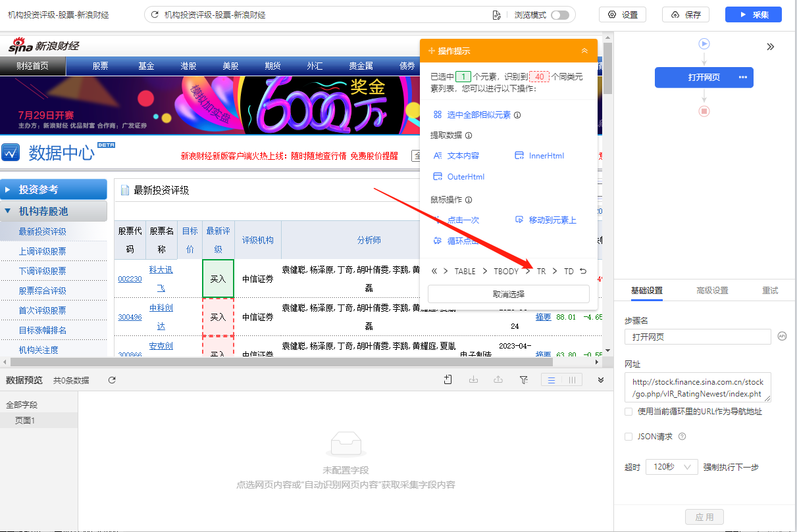Click 基金 in Sina nav bar

pos(146,66)
